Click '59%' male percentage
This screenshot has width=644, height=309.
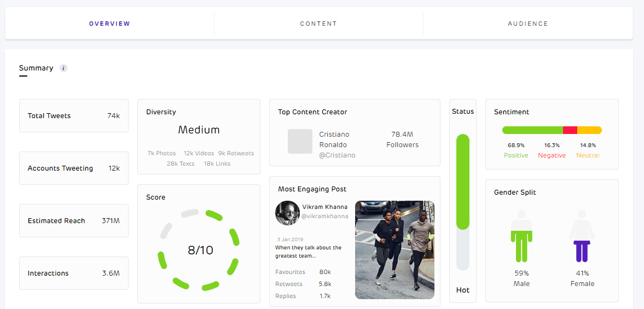point(521,273)
